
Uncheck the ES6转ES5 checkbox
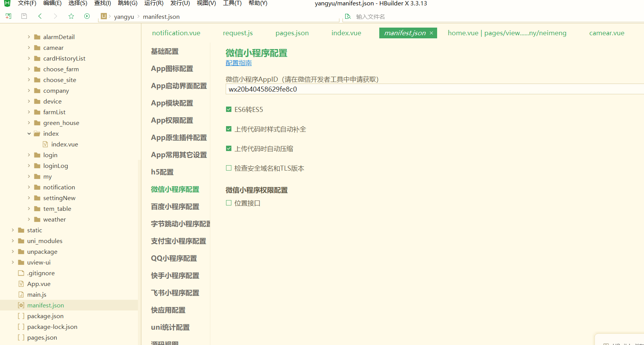pyautogui.click(x=229, y=109)
